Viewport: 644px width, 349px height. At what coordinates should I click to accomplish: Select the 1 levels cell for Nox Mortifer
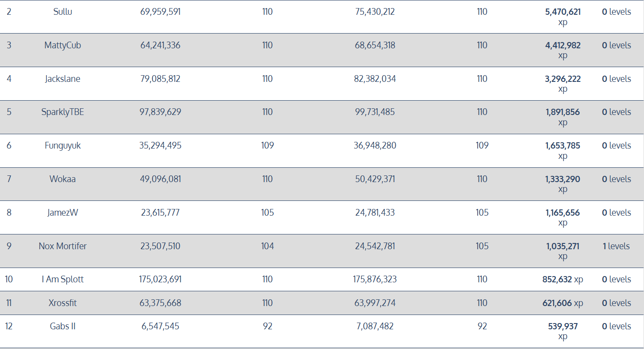point(616,247)
